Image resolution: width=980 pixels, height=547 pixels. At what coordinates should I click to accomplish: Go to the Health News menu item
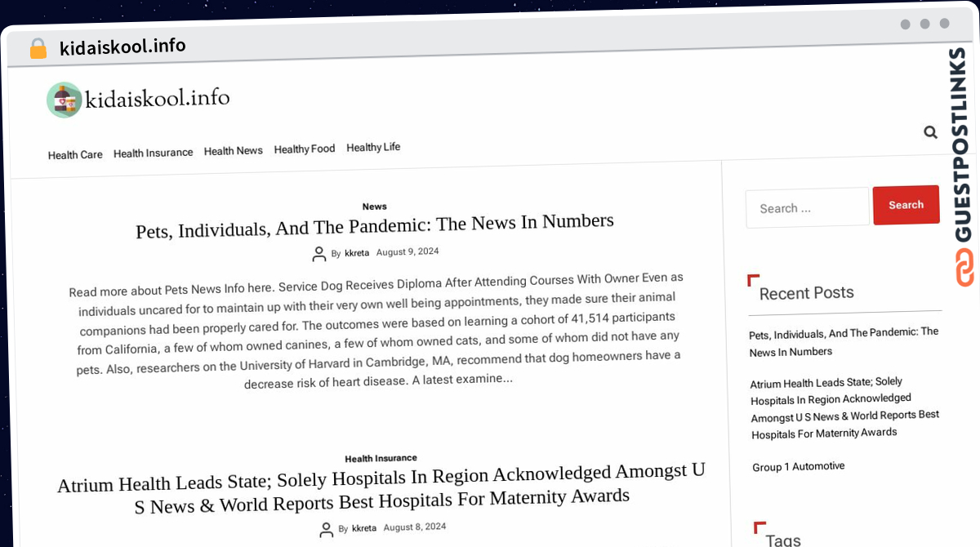(x=234, y=151)
